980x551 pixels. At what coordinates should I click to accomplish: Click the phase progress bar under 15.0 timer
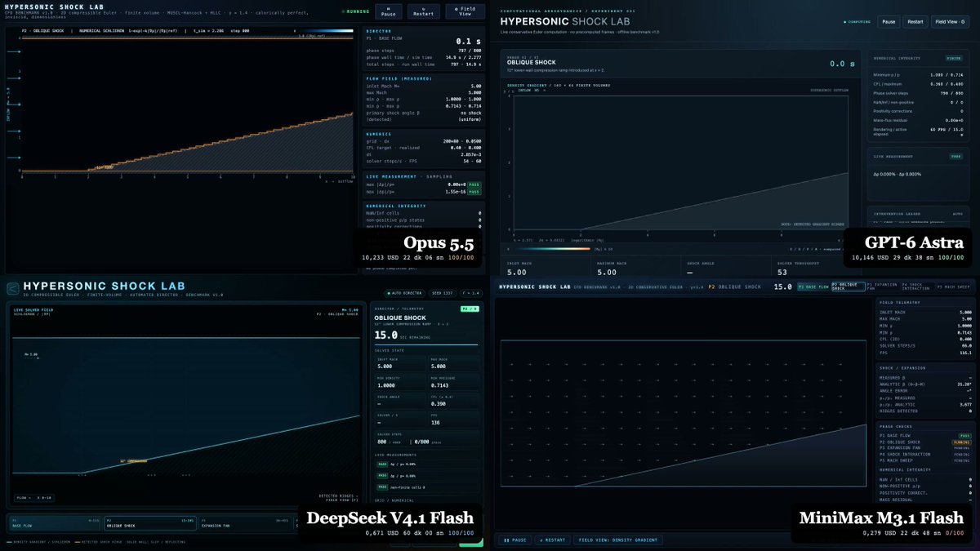pos(425,344)
